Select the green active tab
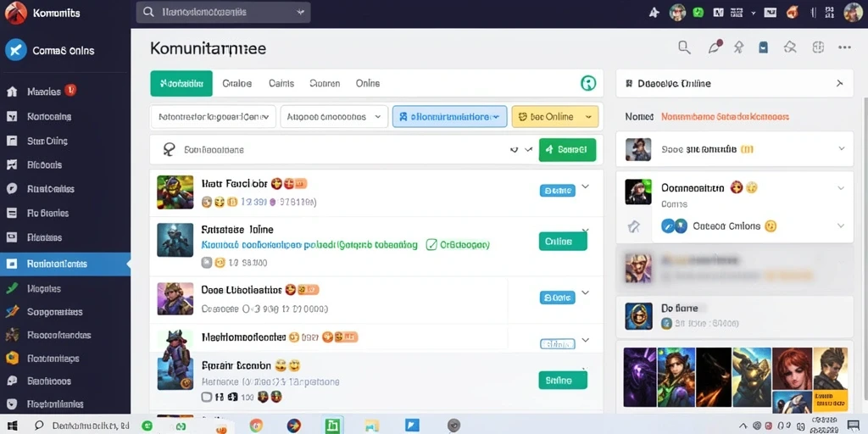 pyautogui.click(x=181, y=84)
